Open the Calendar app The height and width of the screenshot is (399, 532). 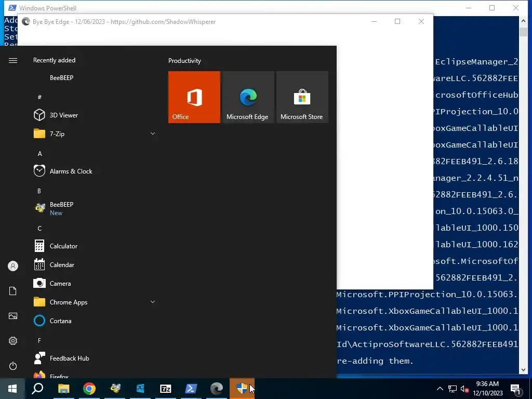pyautogui.click(x=95, y=264)
